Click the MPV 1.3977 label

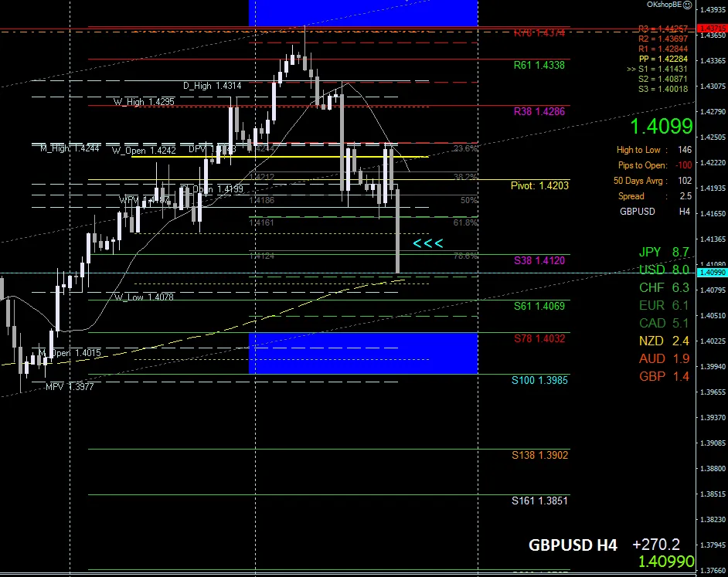pos(70,387)
